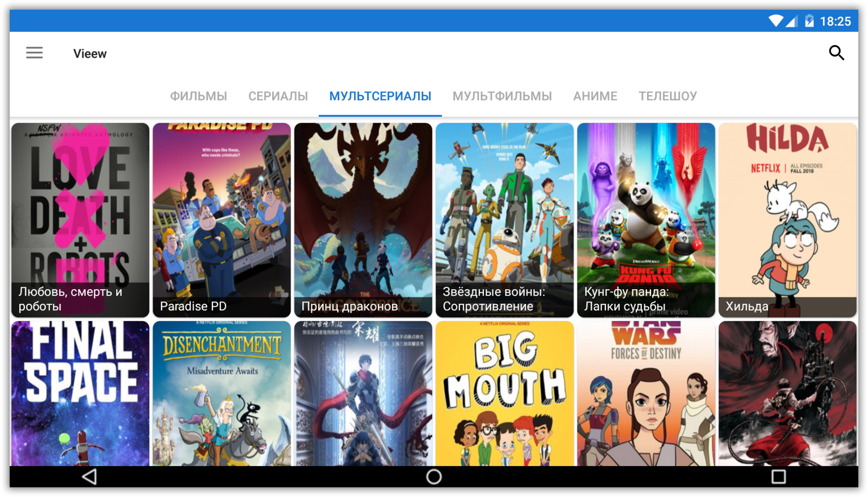Show the ТЕЛЕШОУ tab
Viewport: 868px width, 497px height.
pyautogui.click(x=667, y=96)
